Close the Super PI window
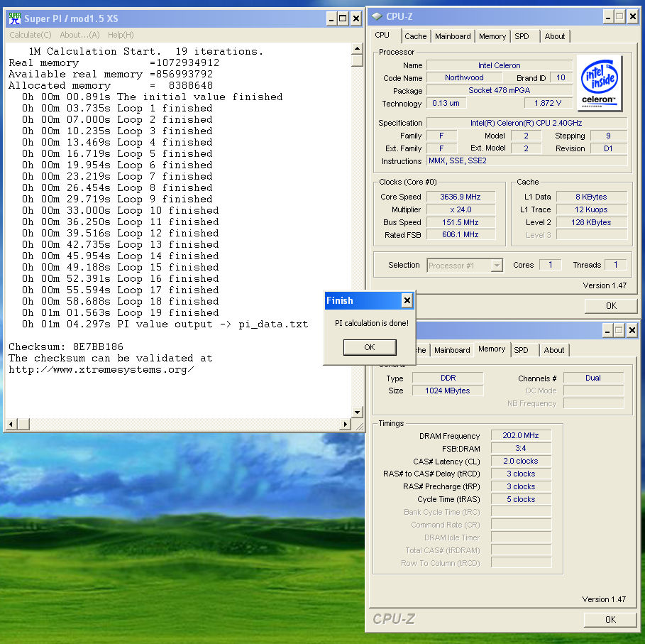 click(x=356, y=18)
